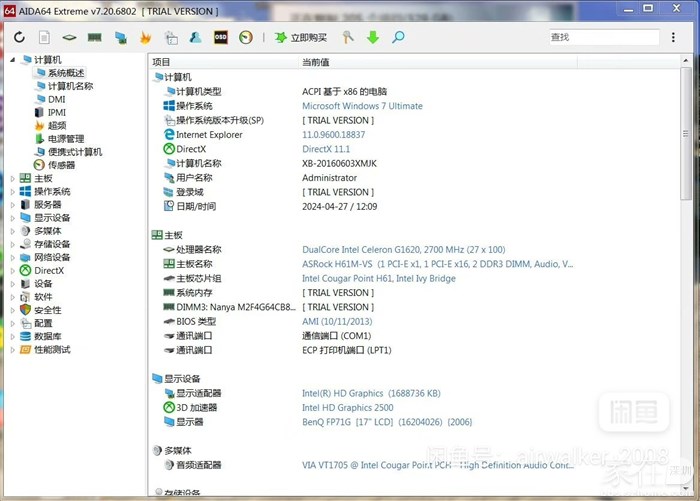Launch the flame stability test icon
700x501 pixels.
click(x=145, y=37)
